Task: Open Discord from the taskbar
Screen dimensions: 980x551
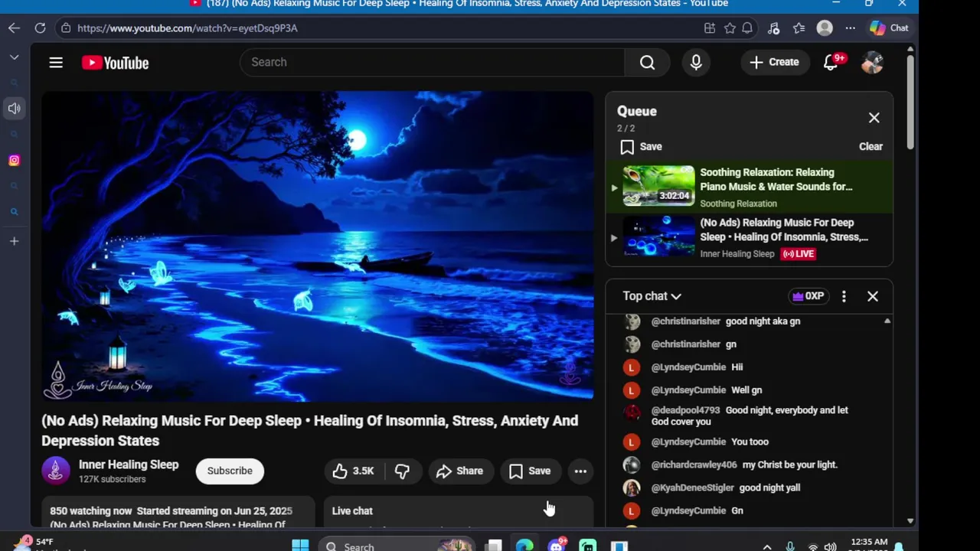Action: [x=557, y=546]
